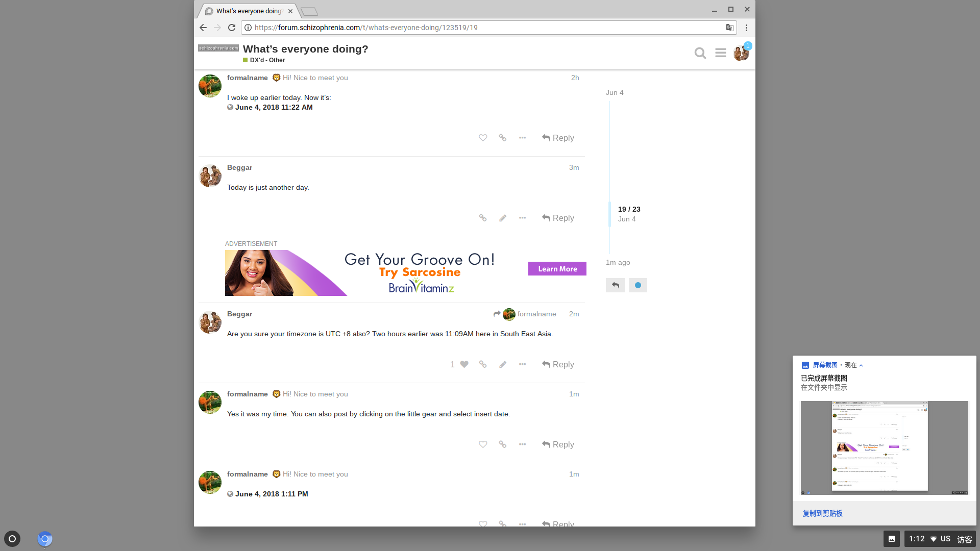Like formalname's 11:22 AM post with heart
The height and width of the screenshot is (551, 980).
(x=483, y=138)
